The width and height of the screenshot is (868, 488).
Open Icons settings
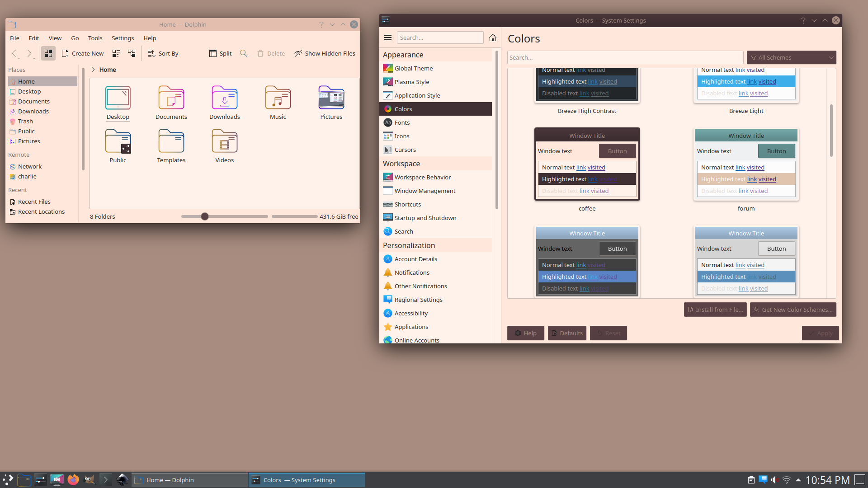pyautogui.click(x=436, y=136)
